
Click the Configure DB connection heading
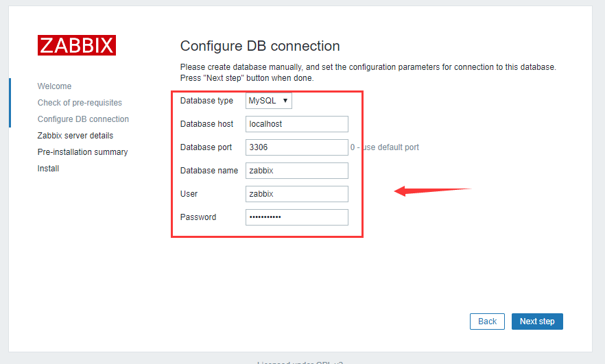[x=260, y=46]
